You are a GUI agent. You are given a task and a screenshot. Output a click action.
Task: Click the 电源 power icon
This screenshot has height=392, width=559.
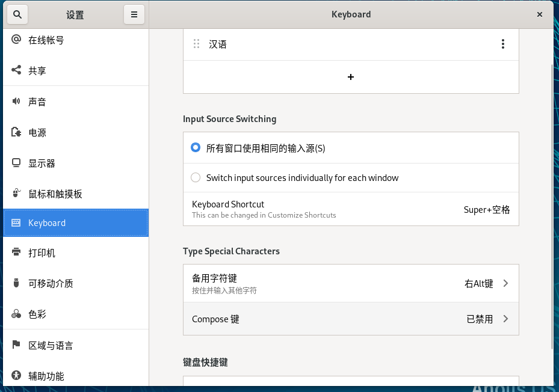point(16,132)
